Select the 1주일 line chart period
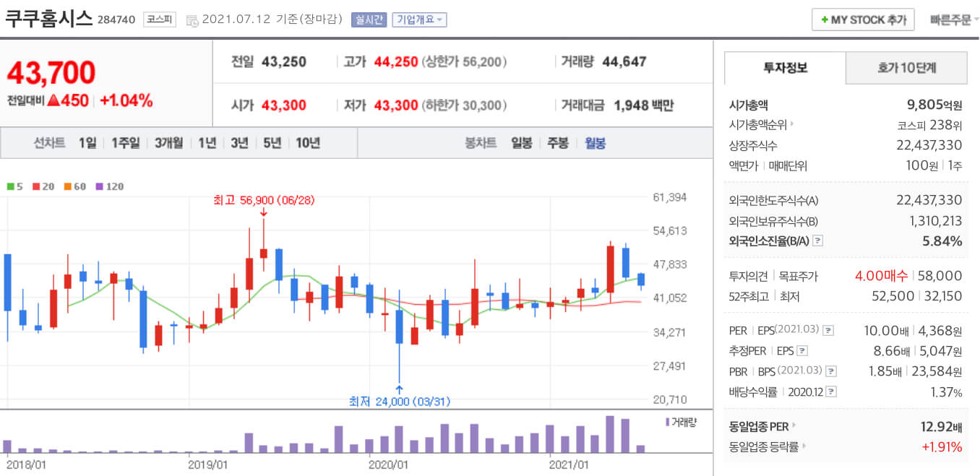 126,143
